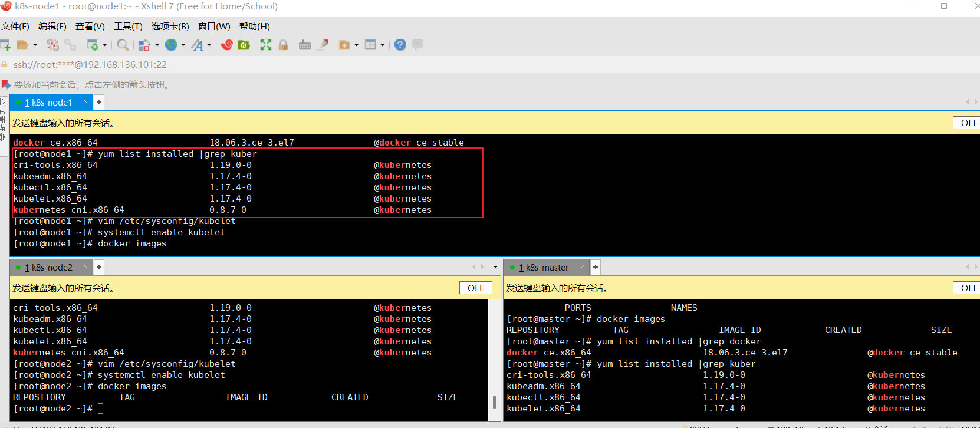This screenshot has width=980, height=428.
Task: Click the compose bar text in k8s-master pane
Action: [557, 288]
